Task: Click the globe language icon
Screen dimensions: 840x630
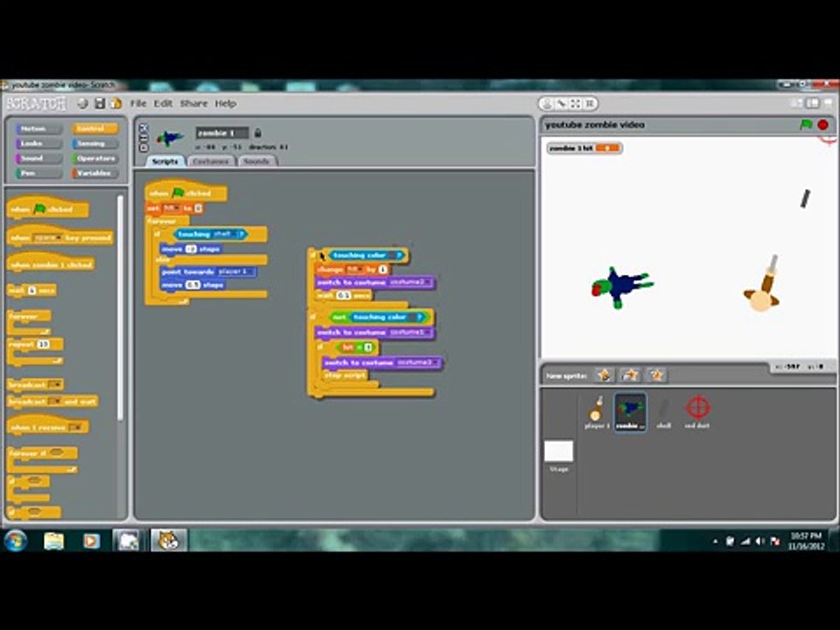Action: click(82, 103)
